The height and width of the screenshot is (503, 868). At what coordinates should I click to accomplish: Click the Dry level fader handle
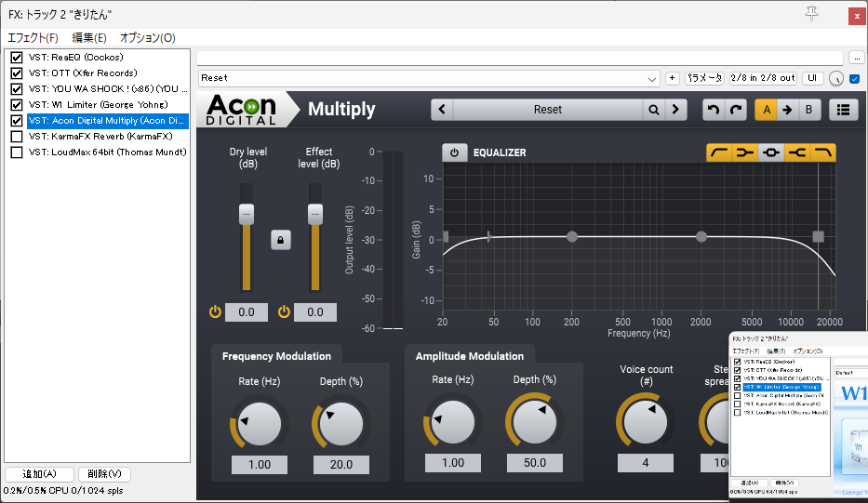click(x=247, y=214)
